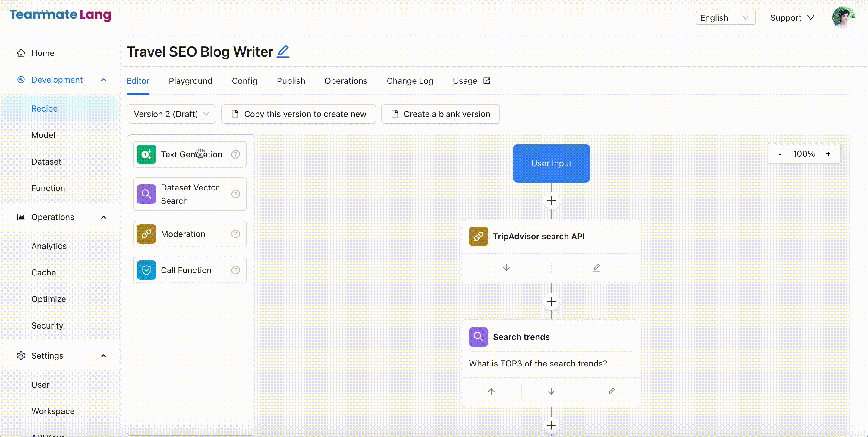868x437 pixels.
Task: Click the add node + below User Input
Action: pyautogui.click(x=551, y=201)
